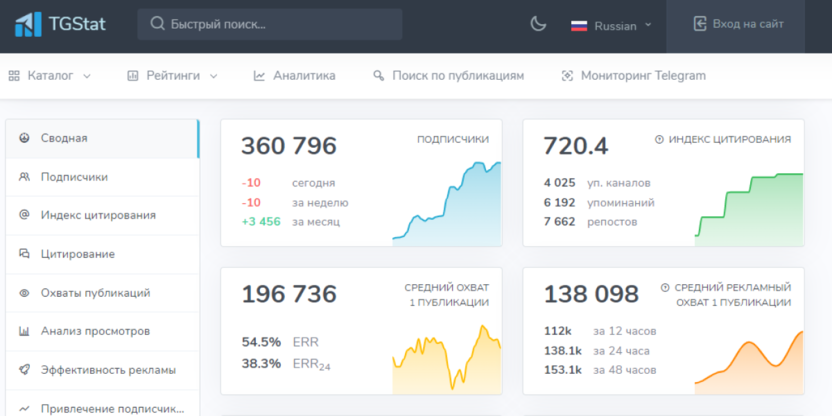Click the info icon beside ИНДЕКС ЦИТИРОВАНИЯ

point(659,140)
